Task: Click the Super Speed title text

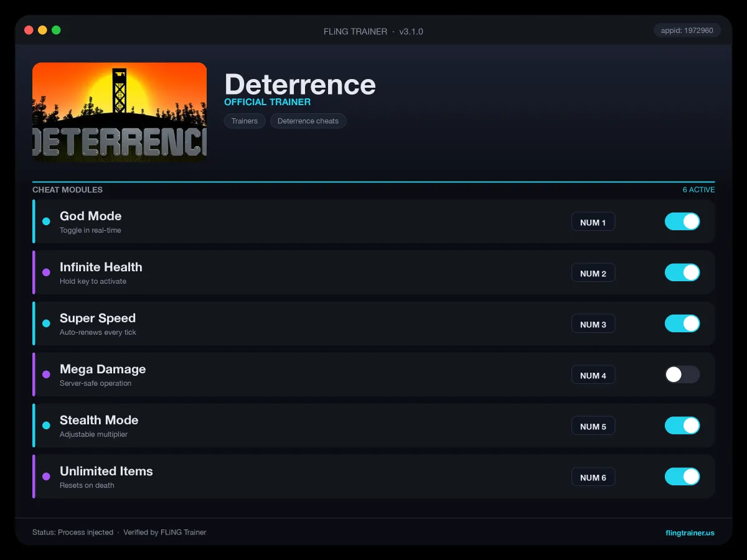Action: point(98,318)
